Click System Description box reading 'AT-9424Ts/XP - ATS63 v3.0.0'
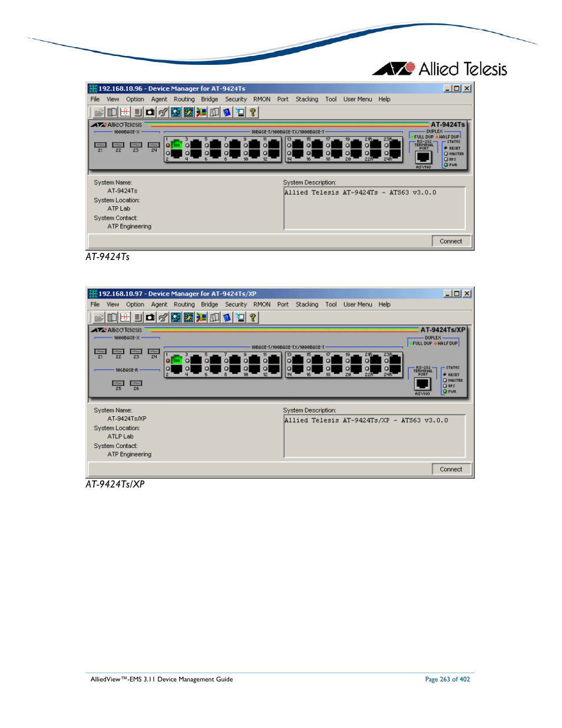Screen dimensions: 562x728 [x=375, y=436]
